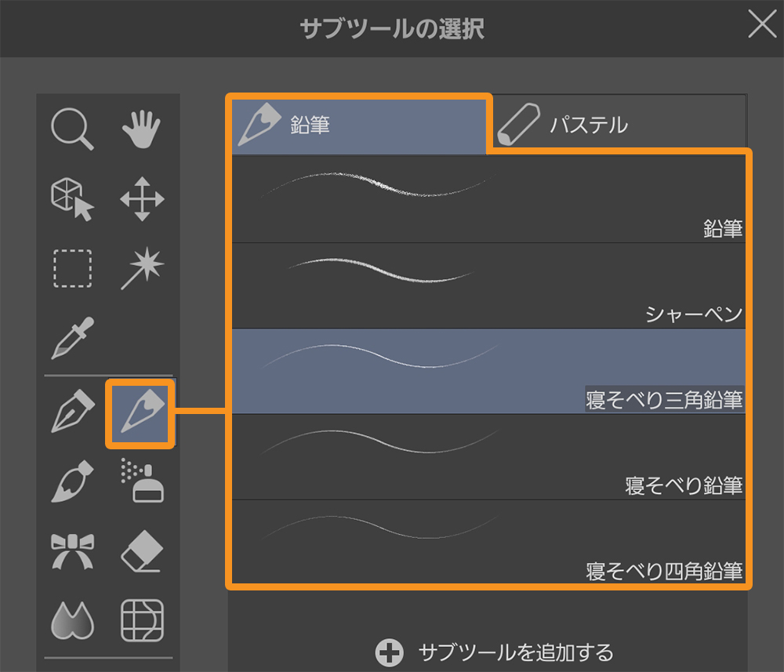Viewport: 784px width, 672px height.
Task: Select the Move Layer arrows tool
Action: pos(141,198)
